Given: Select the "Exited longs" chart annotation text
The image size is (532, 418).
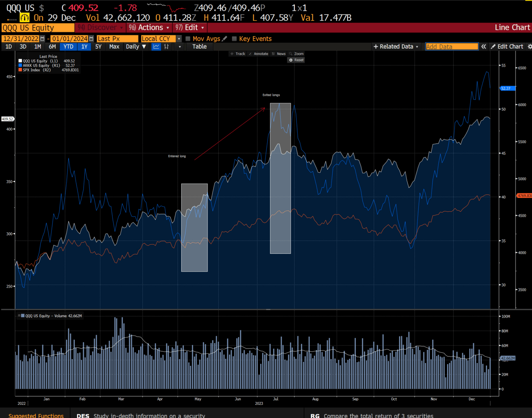Looking at the screenshot, I should click(271, 95).
